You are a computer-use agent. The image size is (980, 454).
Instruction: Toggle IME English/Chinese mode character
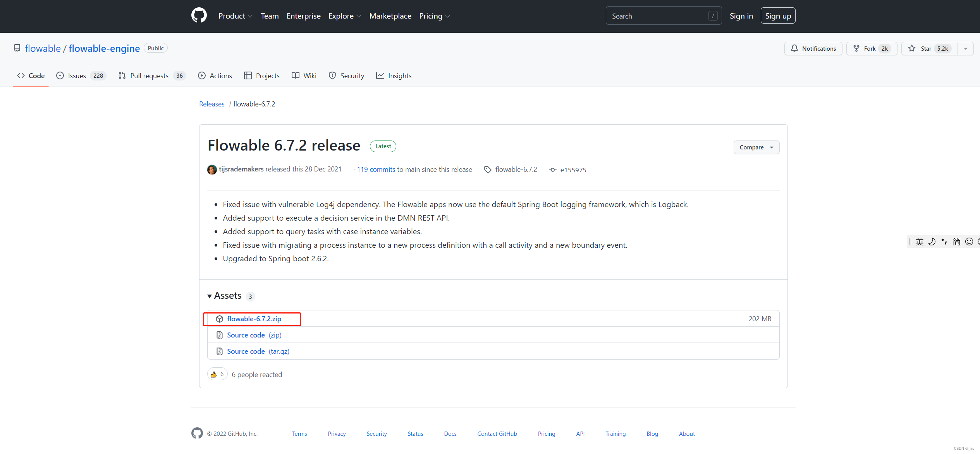[x=920, y=242]
